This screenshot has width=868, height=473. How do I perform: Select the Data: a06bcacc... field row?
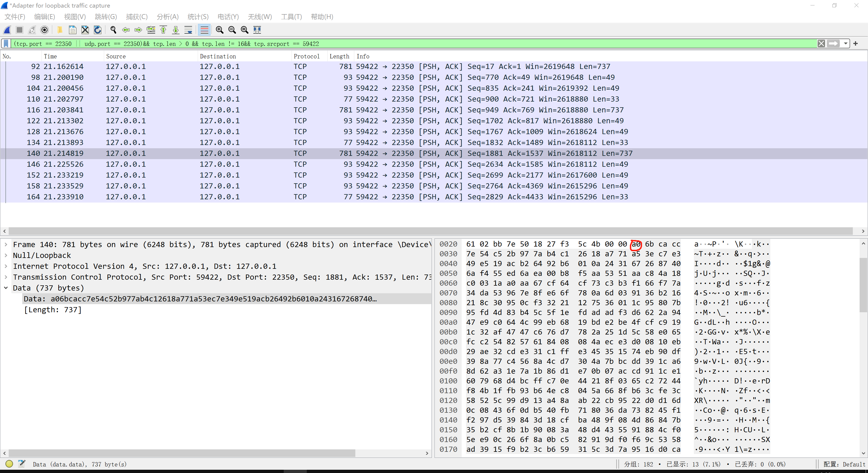pyautogui.click(x=226, y=299)
